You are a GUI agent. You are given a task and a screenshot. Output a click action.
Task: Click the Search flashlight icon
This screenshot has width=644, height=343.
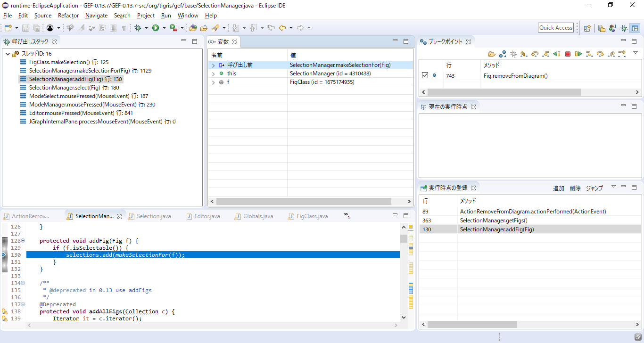click(x=215, y=28)
